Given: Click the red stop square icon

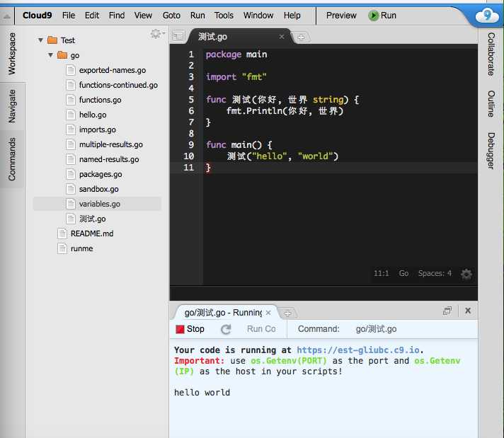Looking at the screenshot, I should point(180,329).
